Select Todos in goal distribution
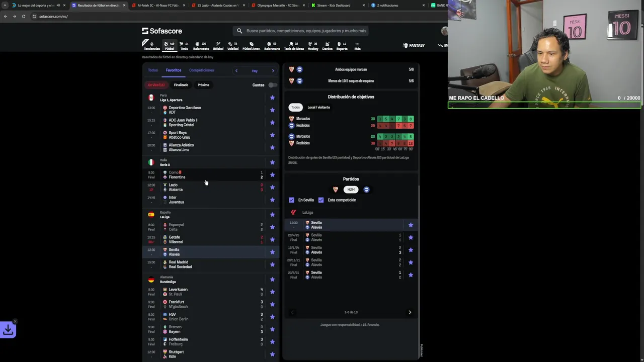Image resolution: width=644 pixels, height=362 pixels. point(295,107)
